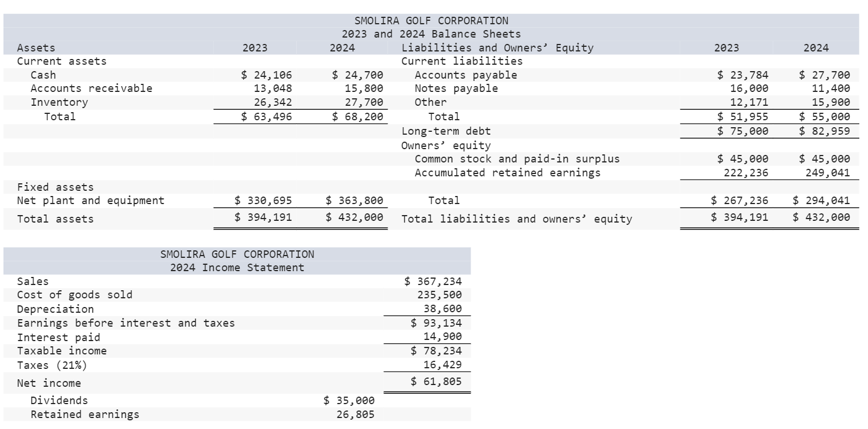The width and height of the screenshot is (868, 429).
Task: Click the "Accumulated retained earnings" label
Action: [x=508, y=172]
